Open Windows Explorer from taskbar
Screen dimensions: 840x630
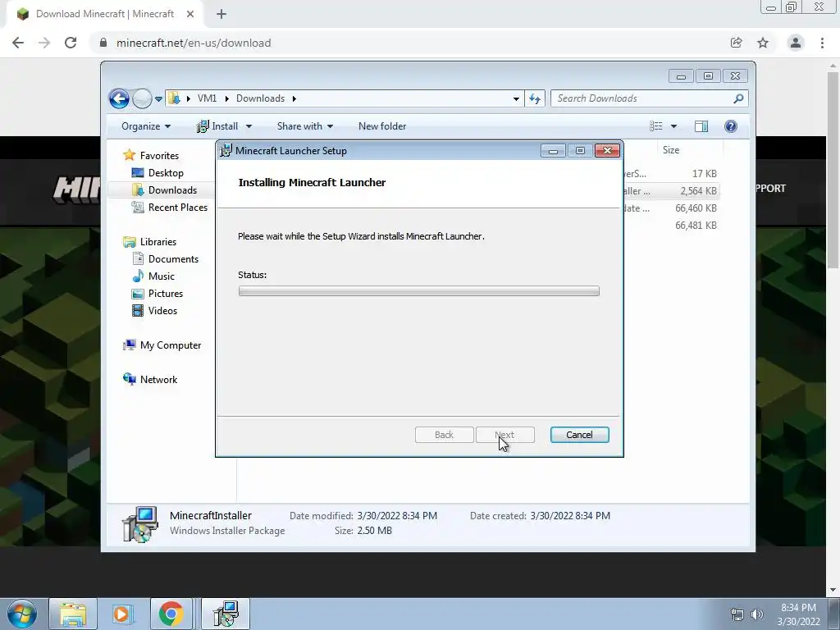[x=73, y=614]
